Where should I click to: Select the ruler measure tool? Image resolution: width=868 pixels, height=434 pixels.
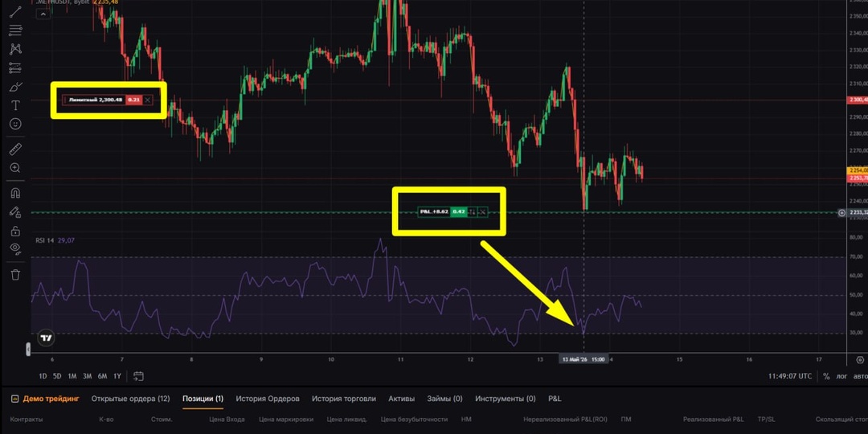point(15,149)
